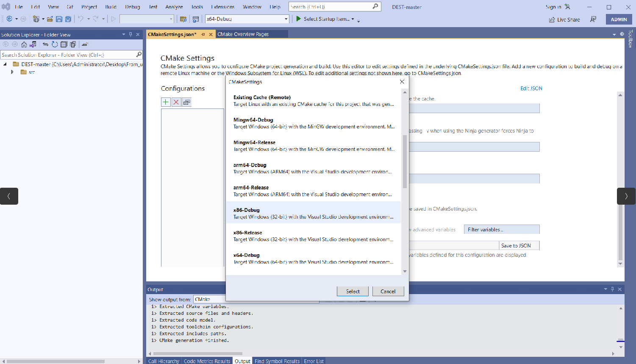Click Sync with Active Document icon
This screenshot has width=636, height=364.
click(x=45, y=44)
